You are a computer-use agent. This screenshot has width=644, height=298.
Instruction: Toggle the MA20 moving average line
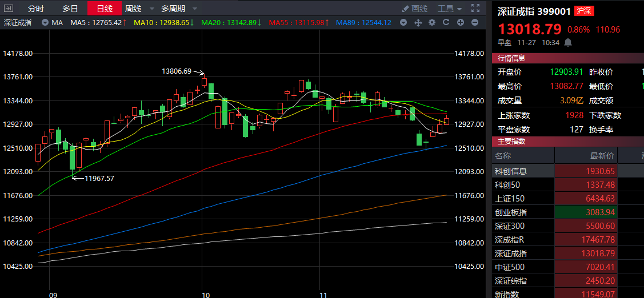pyautogui.click(x=230, y=23)
